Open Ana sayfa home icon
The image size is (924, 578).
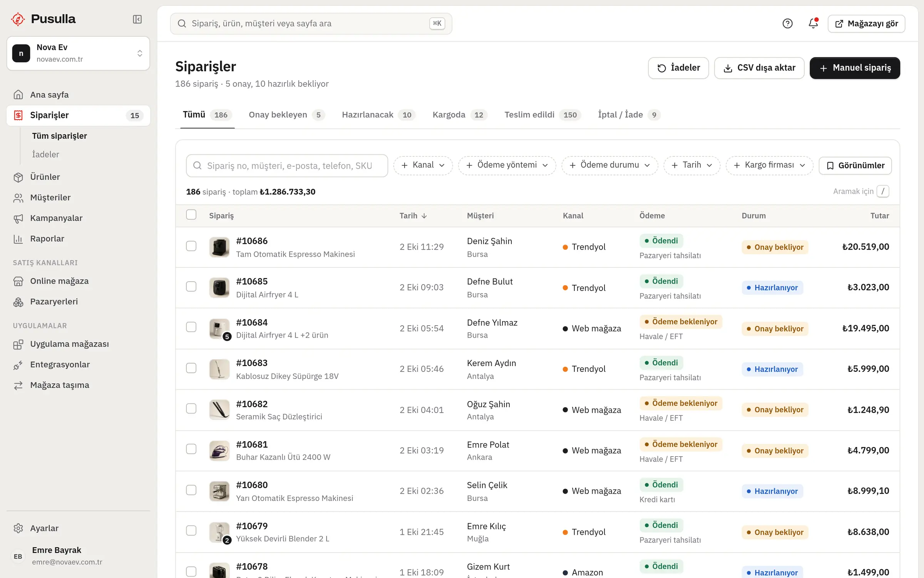click(x=18, y=94)
